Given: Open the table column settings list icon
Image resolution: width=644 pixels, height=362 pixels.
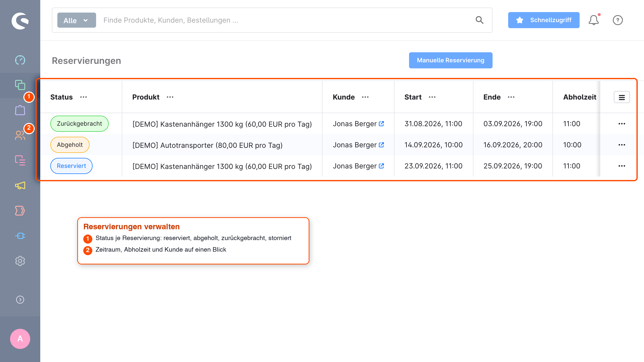Looking at the screenshot, I should click(x=622, y=97).
